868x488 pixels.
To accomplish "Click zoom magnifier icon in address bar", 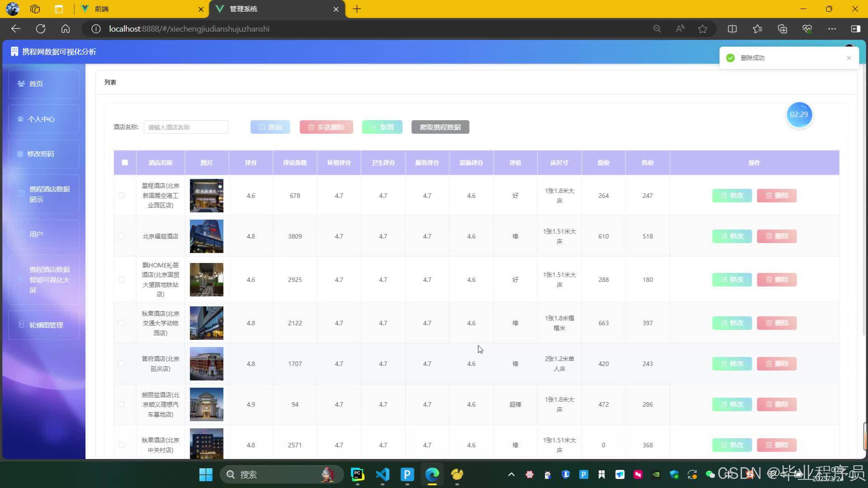I will (657, 29).
